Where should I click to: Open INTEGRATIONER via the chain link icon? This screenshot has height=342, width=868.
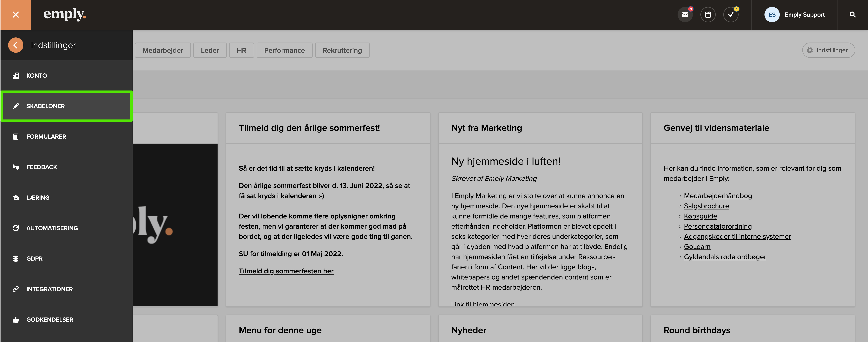tap(49, 289)
